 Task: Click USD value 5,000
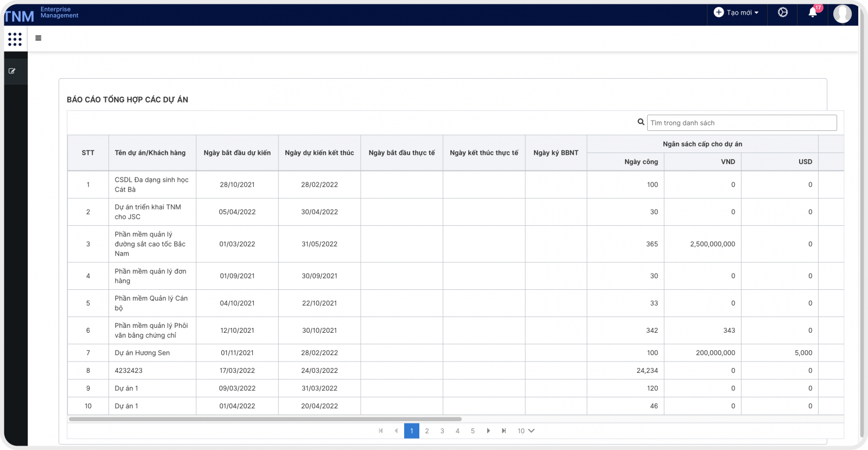(803, 353)
